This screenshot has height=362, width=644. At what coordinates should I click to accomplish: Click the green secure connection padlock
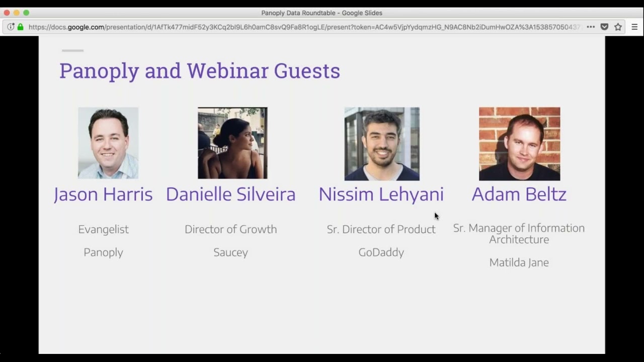[21, 27]
